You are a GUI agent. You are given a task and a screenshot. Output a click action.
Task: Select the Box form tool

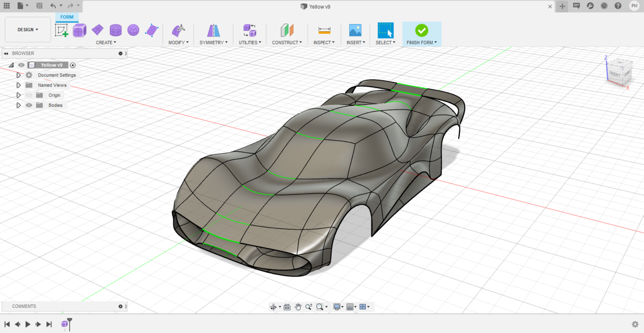pyautogui.click(x=79, y=30)
